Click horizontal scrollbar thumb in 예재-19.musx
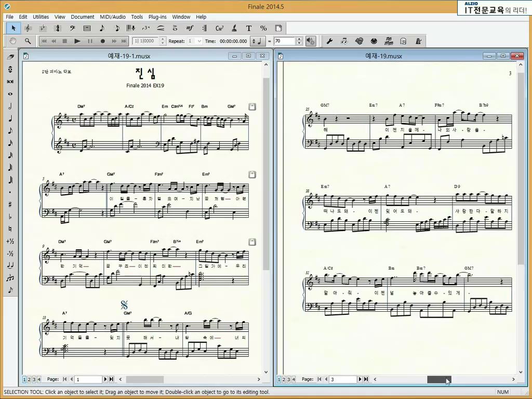532x399 pixels. click(439, 379)
